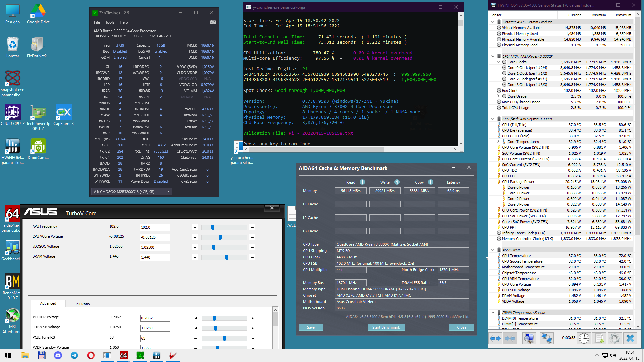Open the CPUID CPU-Z desktop shortcut

coord(13,115)
